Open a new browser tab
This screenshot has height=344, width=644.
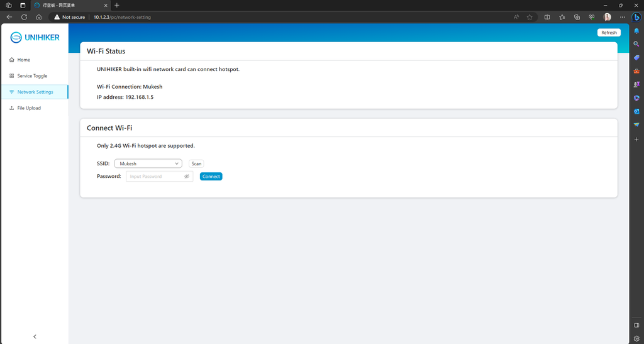click(x=117, y=5)
